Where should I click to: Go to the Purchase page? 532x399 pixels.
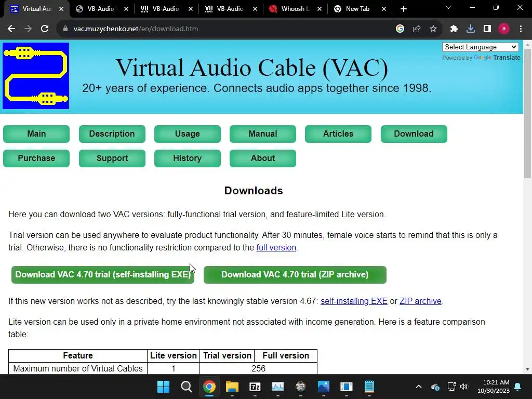[36, 158]
